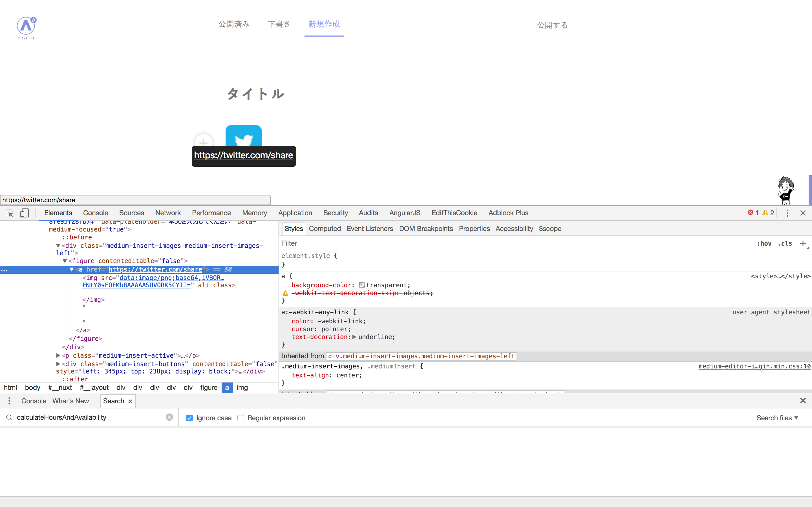Click the red error count icon

point(751,213)
